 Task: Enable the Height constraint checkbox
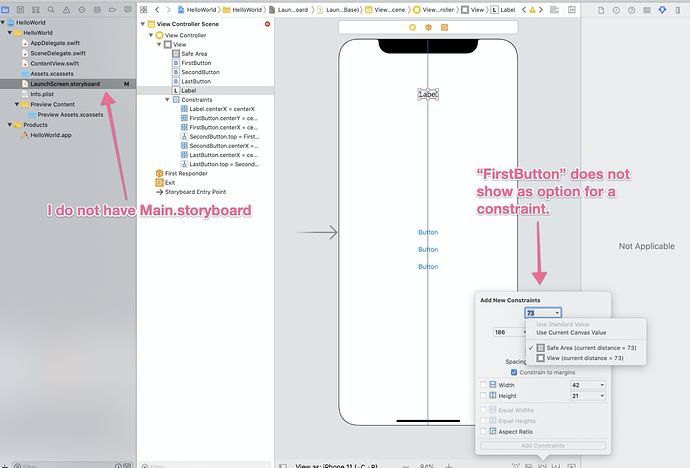(483, 395)
